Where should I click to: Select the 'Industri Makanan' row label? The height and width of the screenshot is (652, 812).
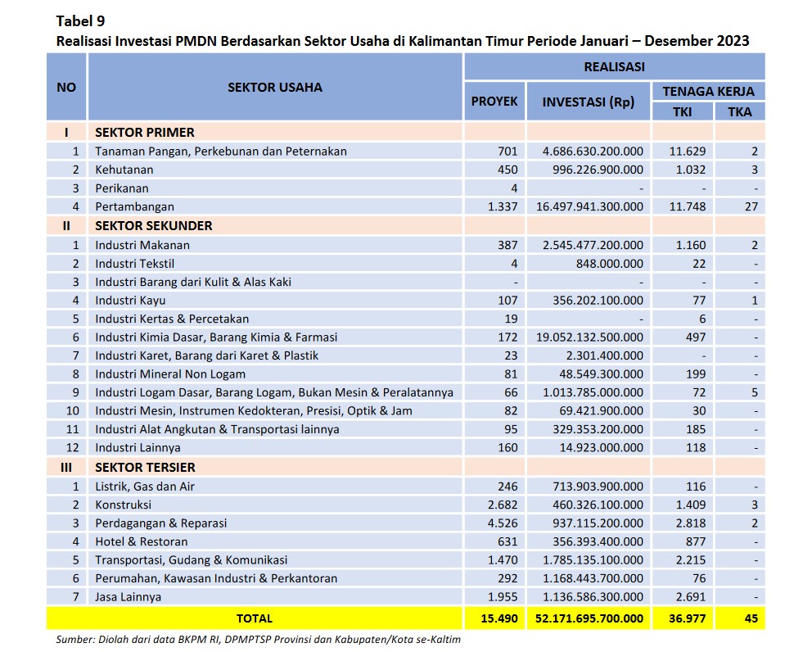coord(142,245)
